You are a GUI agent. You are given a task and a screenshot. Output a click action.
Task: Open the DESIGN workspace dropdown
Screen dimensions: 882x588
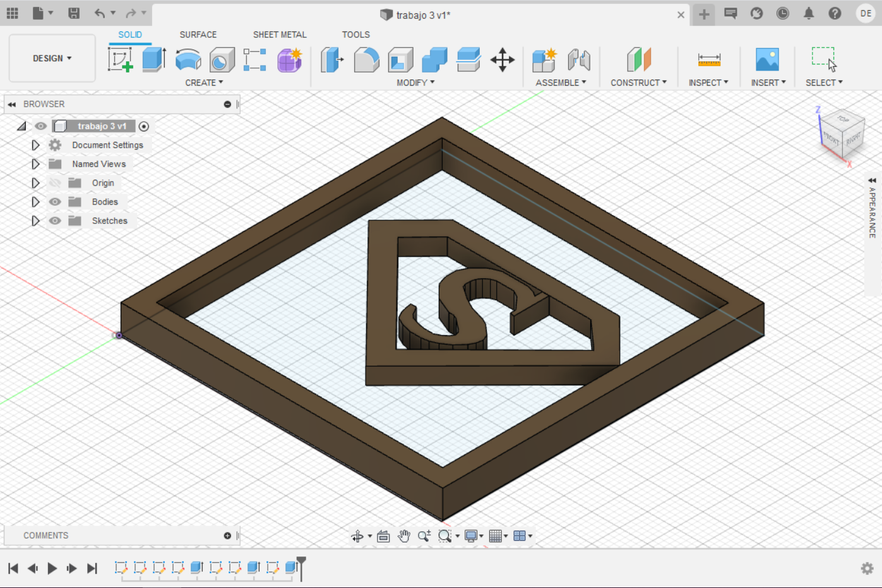tap(52, 58)
